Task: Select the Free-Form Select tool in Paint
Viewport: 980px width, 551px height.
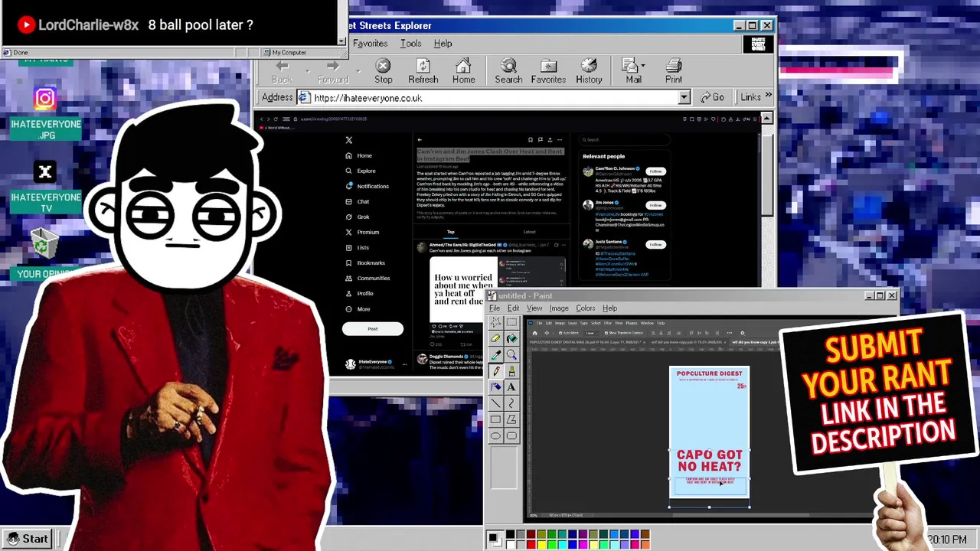Action: click(x=495, y=323)
